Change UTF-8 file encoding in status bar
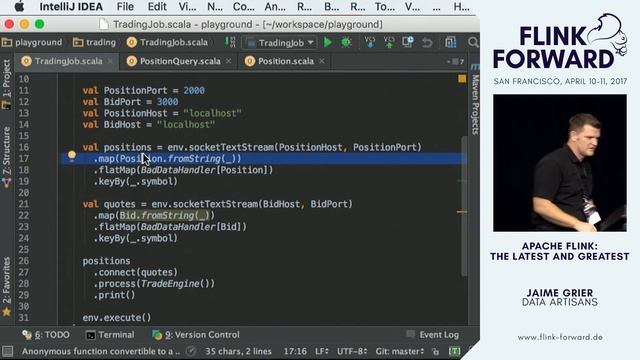This screenshot has width=640, height=360. [x=352, y=351]
